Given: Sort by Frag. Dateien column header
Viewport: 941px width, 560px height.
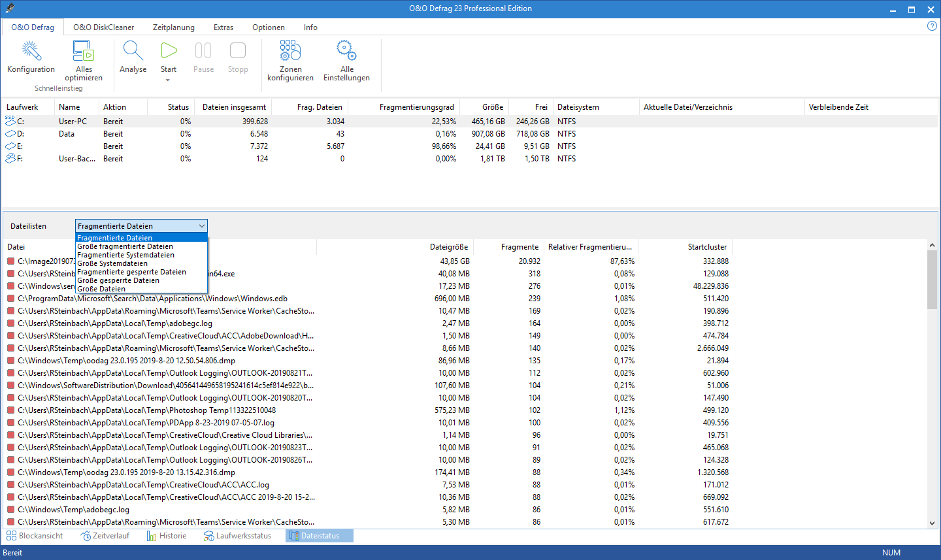Looking at the screenshot, I should pos(310,107).
